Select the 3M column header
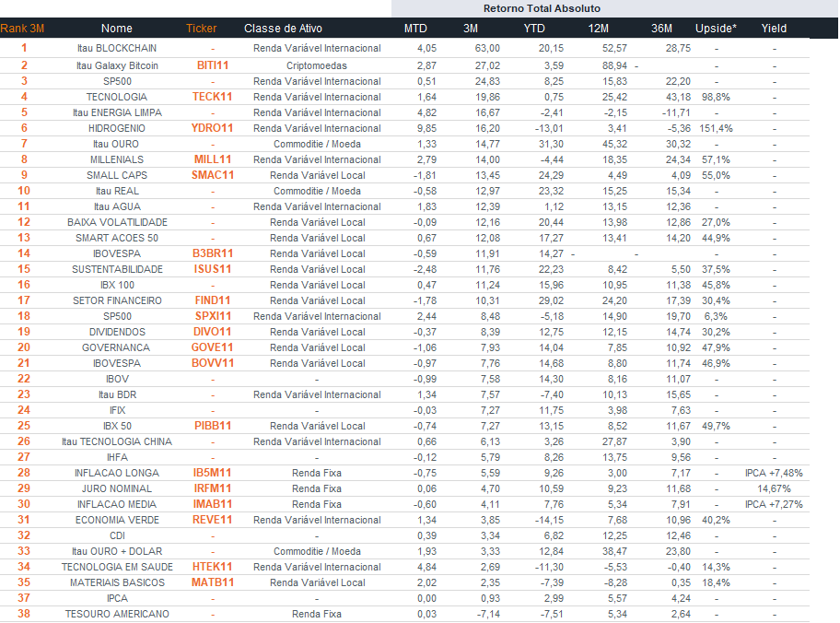The height and width of the screenshot is (623, 840). [471, 29]
